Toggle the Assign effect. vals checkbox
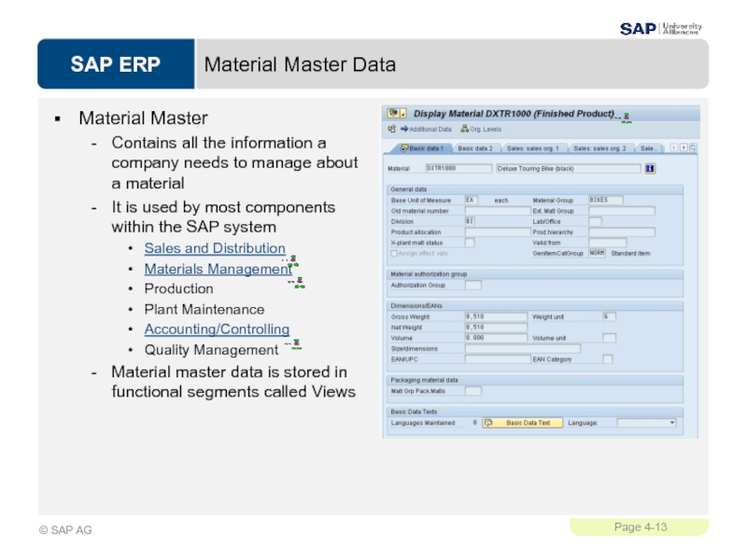Viewport: 747px width, 560px height. 394,254
